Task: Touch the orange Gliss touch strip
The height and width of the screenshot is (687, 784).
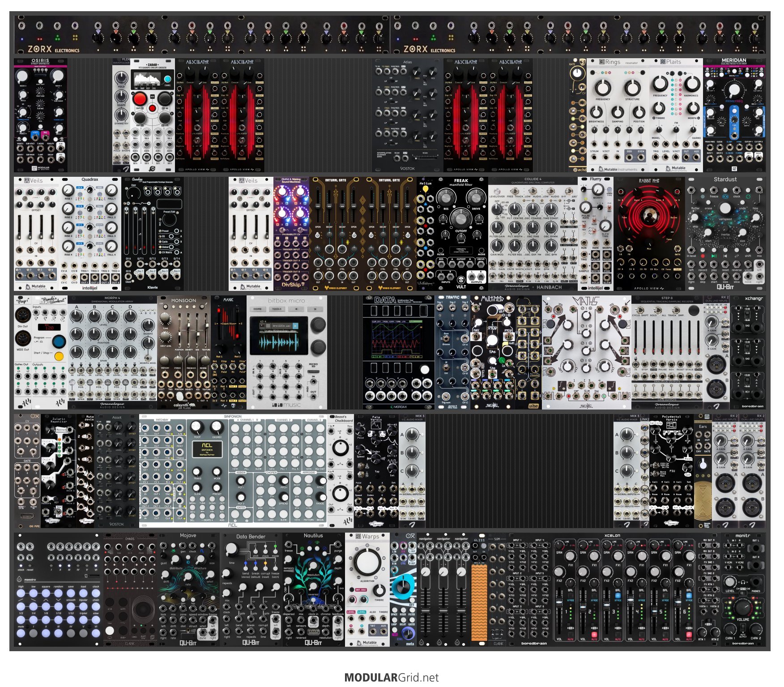Action: pyautogui.click(x=479, y=602)
